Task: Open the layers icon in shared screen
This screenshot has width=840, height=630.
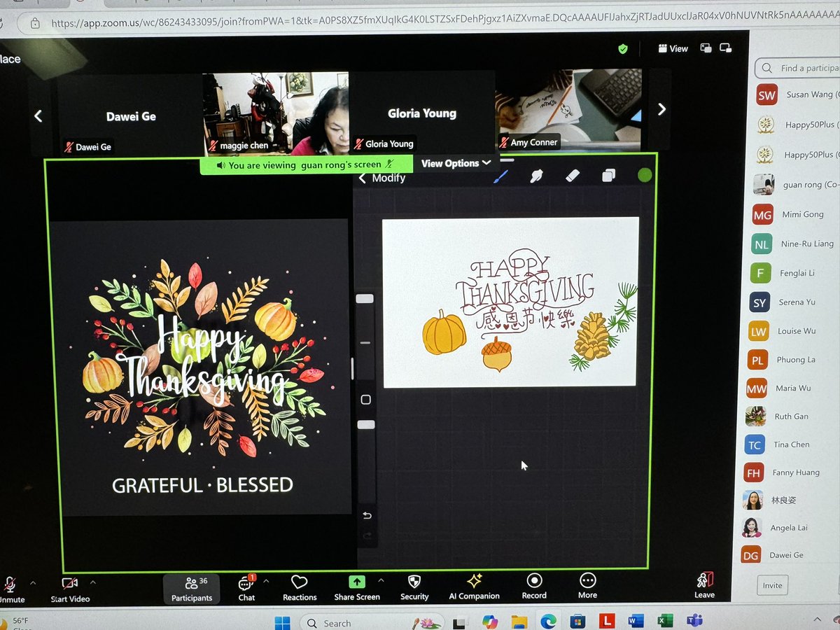Action: [x=608, y=176]
